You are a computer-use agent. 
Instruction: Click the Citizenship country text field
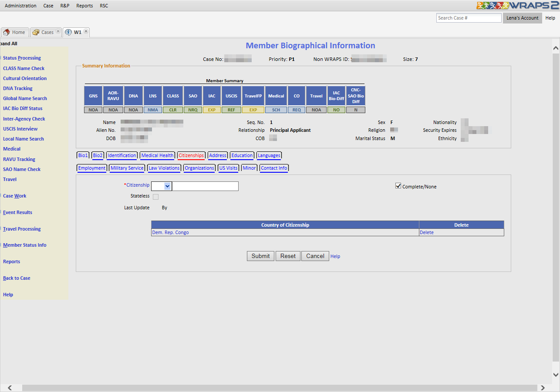[x=206, y=186]
